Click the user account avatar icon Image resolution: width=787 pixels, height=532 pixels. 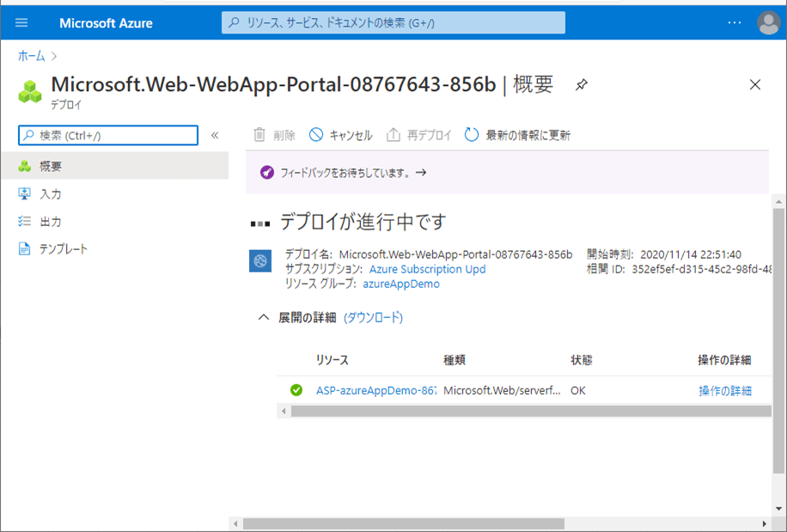[x=768, y=23]
